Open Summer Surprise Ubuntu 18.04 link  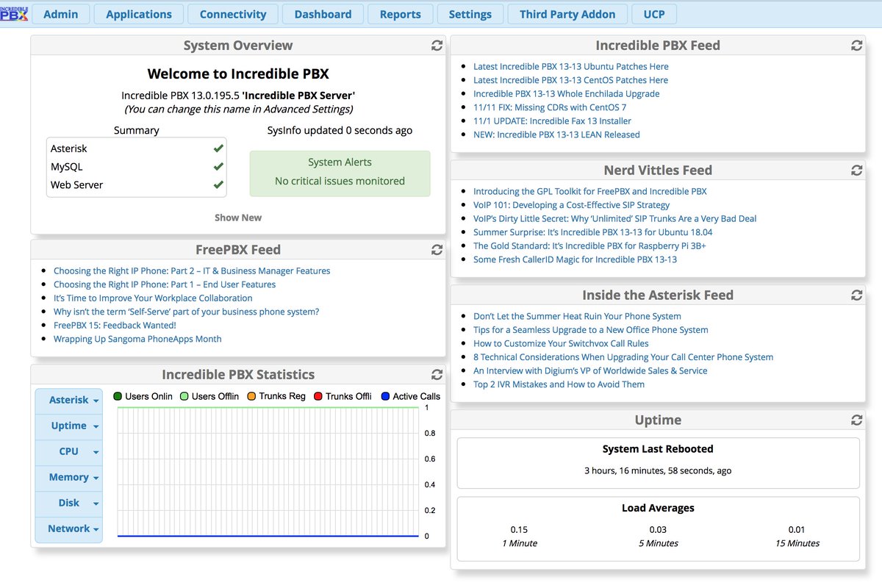click(593, 232)
